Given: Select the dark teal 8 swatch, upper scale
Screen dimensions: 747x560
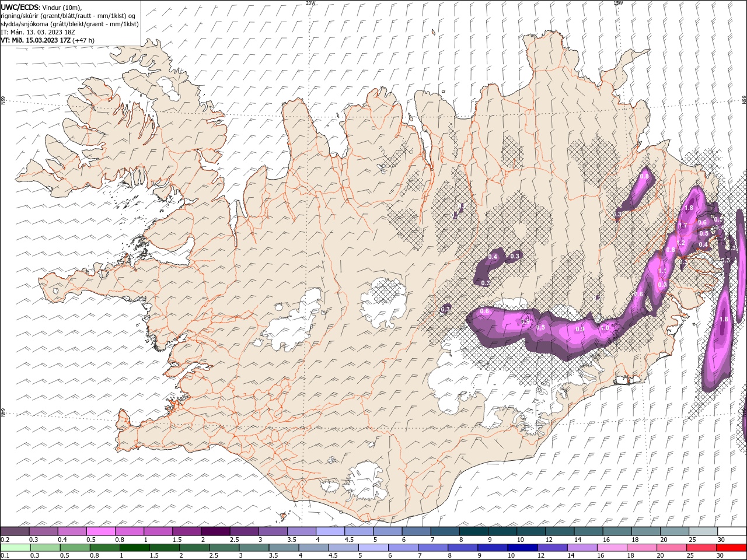Looking at the screenshot, I should coord(474,531).
